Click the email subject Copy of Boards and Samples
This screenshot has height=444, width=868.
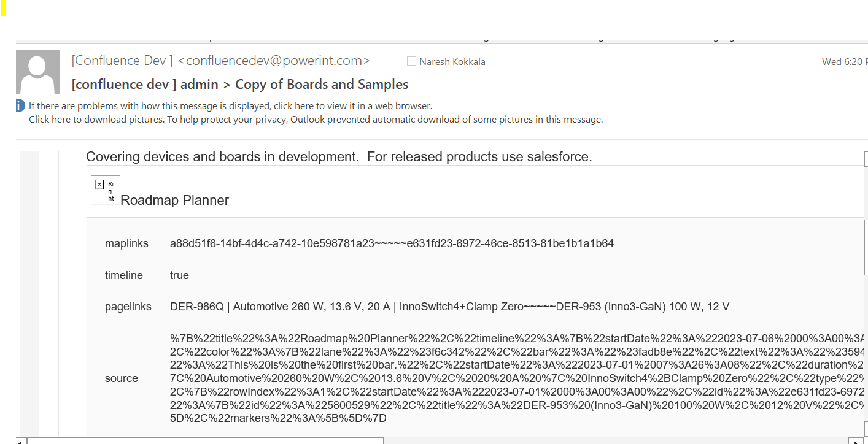pos(240,85)
